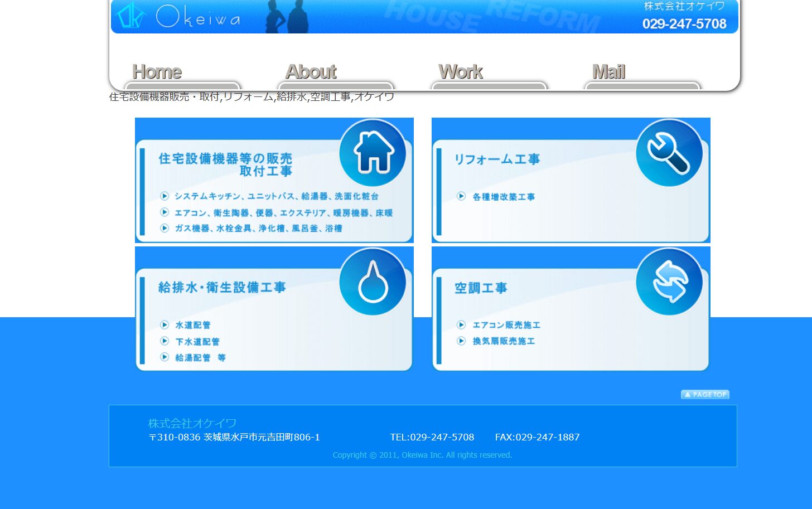Image resolution: width=812 pixels, height=509 pixels.
Task: Click the エアコン販売施工 list item
Action: click(506, 325)
